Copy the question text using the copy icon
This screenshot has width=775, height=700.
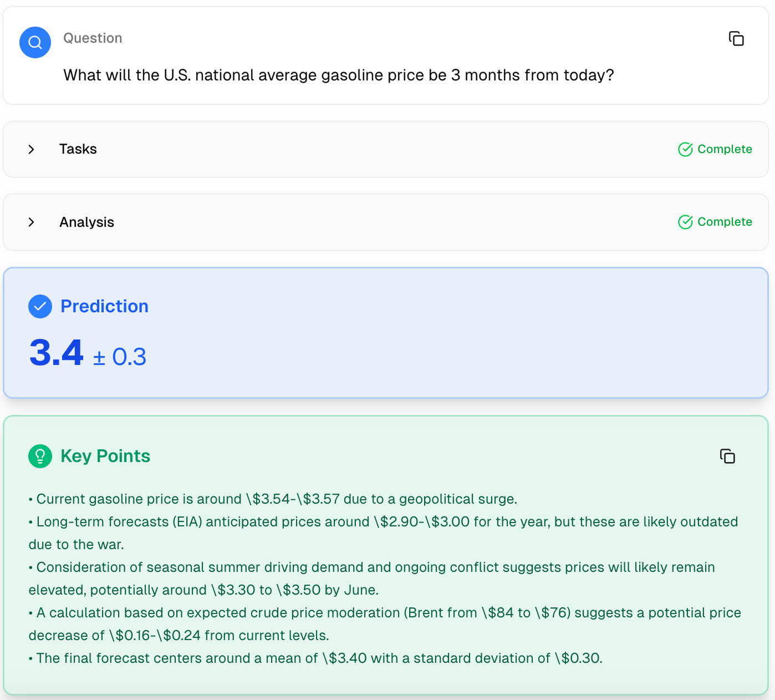736,39
